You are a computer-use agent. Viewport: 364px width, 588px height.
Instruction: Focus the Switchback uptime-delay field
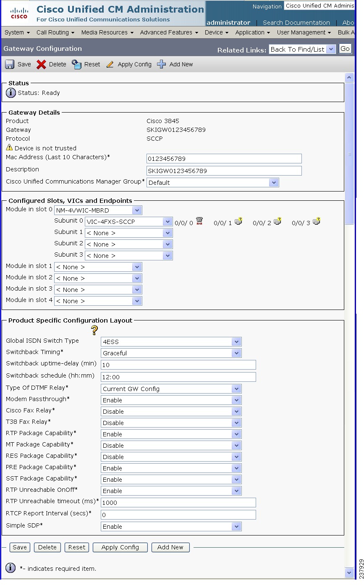[x=178, y=365]
